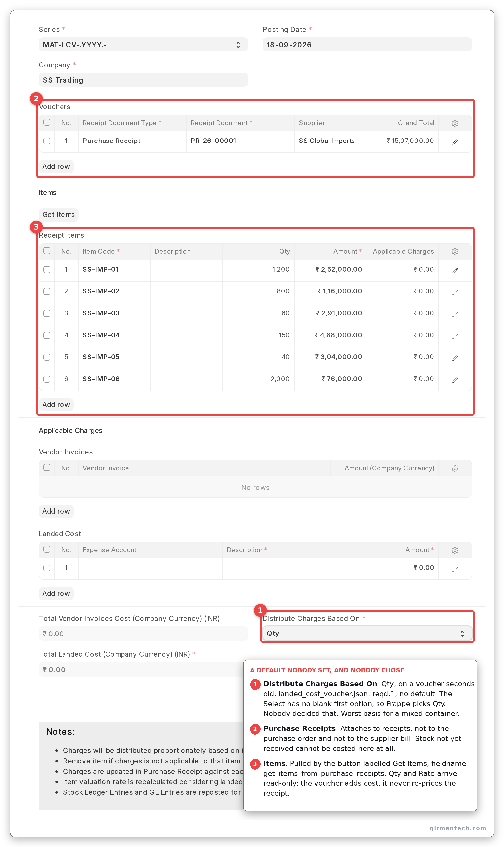Open Distribute Charges Based On dropdown
Screen dimensions: 504x847
(x=367, y=633)
